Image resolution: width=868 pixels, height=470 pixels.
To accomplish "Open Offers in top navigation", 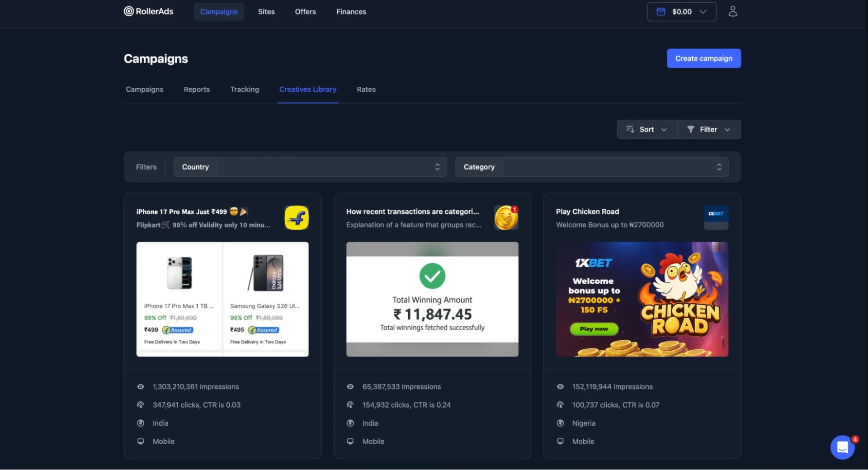I will pyautogui.click(x=306, y=12).
